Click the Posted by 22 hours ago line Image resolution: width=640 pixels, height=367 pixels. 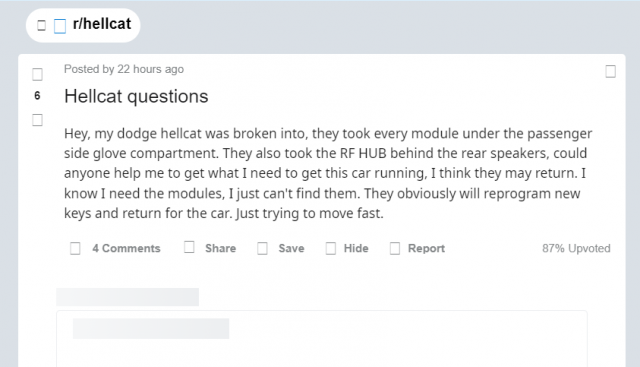[x=124, y=69]
